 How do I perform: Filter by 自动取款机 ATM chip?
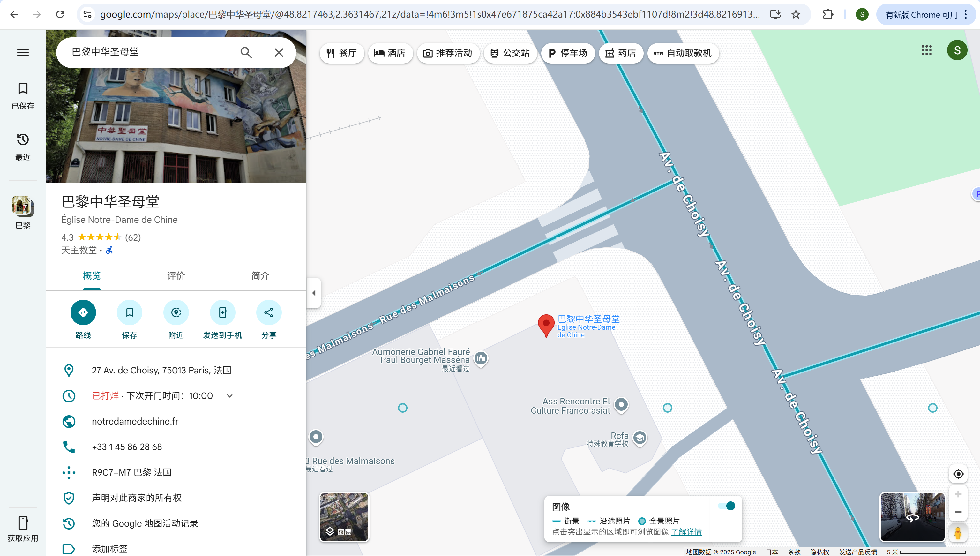click(x=683, y=53)
